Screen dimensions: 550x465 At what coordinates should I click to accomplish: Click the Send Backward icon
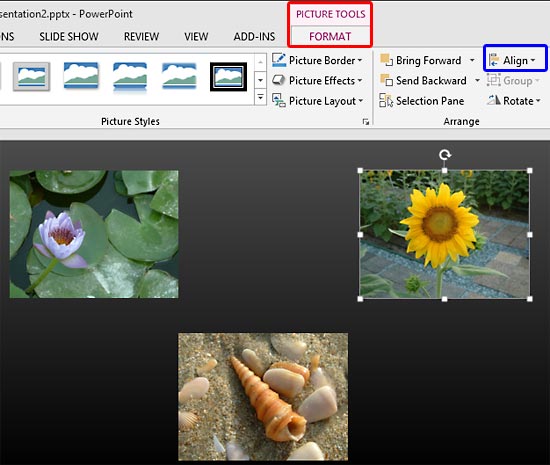coord(386,80)
